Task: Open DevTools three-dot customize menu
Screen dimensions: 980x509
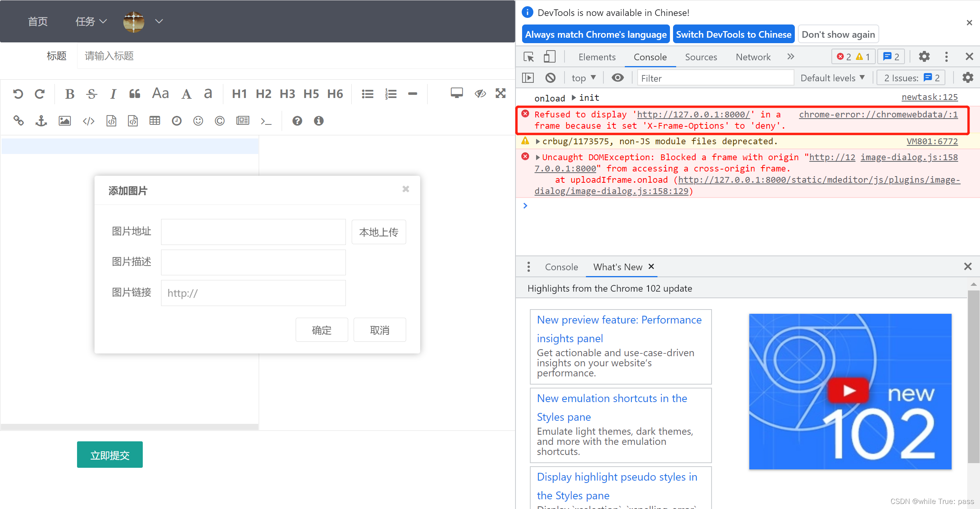Action: point(947,57)
